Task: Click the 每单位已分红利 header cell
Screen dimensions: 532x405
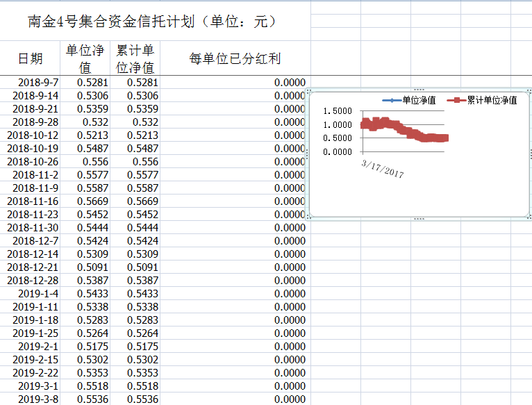Action: point(235,58)
